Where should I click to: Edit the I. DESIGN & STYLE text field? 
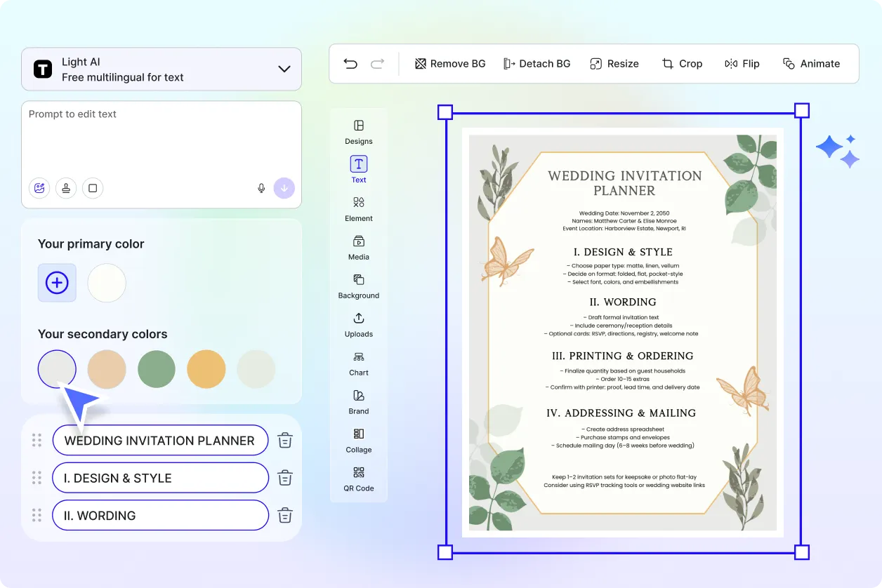tap(160, 478)
